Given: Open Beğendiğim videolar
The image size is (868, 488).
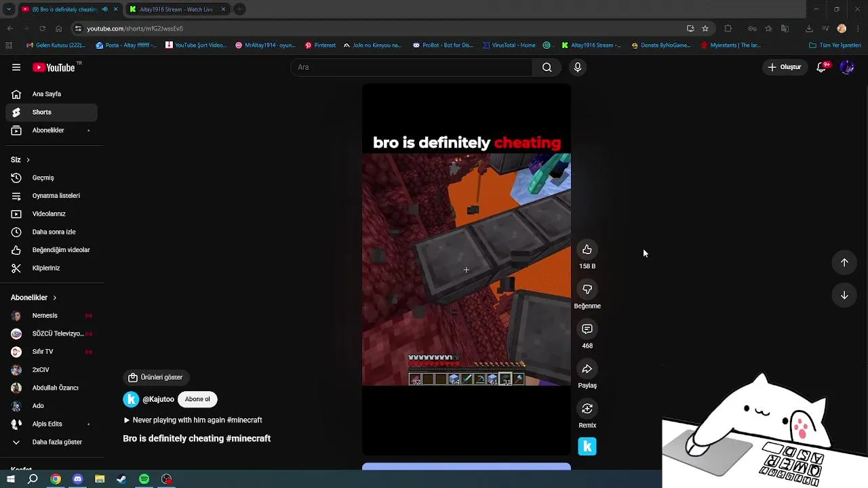Looking at the screenshot, I should point(52,250).
